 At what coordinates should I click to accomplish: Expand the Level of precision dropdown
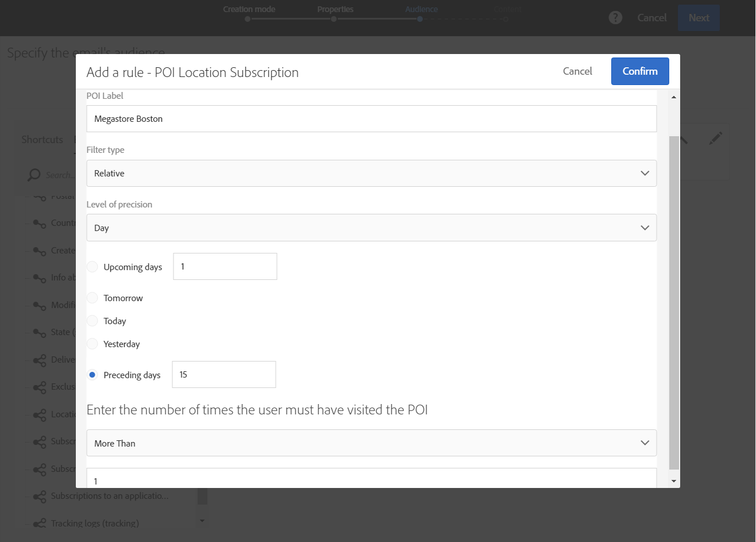coord(371,228)
